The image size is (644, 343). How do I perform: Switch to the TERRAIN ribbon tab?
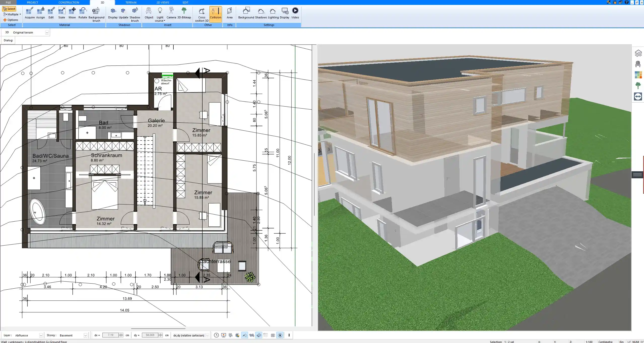click(x=131, y=3)
